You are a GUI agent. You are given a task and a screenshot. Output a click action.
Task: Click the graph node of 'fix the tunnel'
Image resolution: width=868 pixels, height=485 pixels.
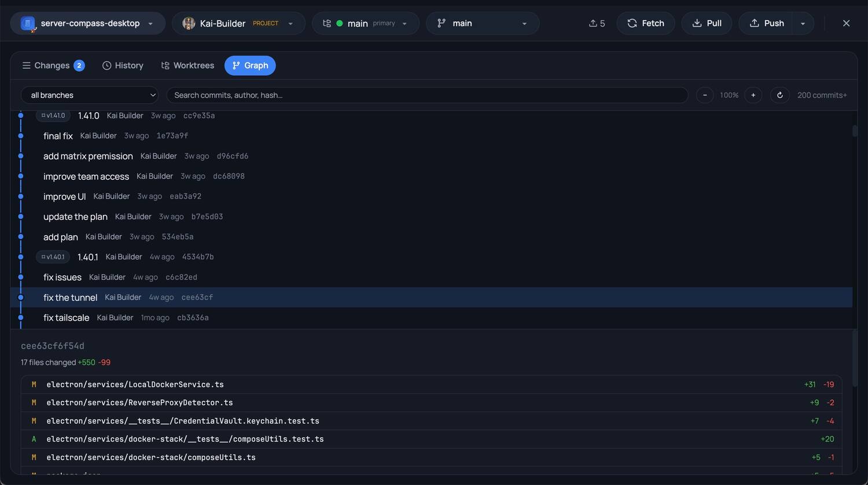(x=21, y=297)
